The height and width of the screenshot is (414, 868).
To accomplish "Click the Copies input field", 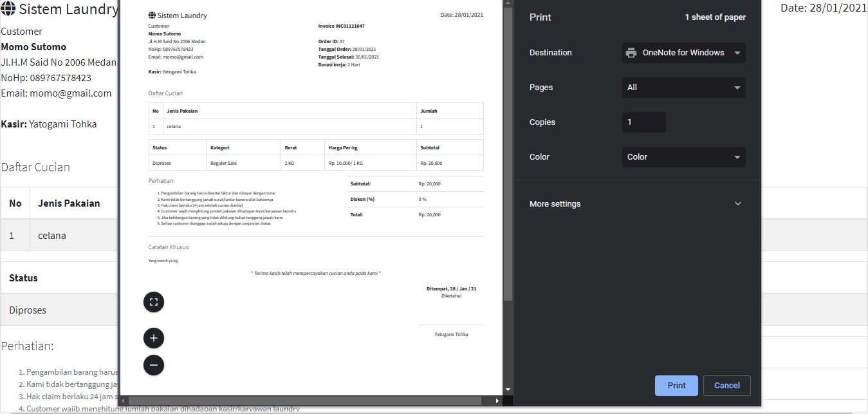I will coord(643,122).
